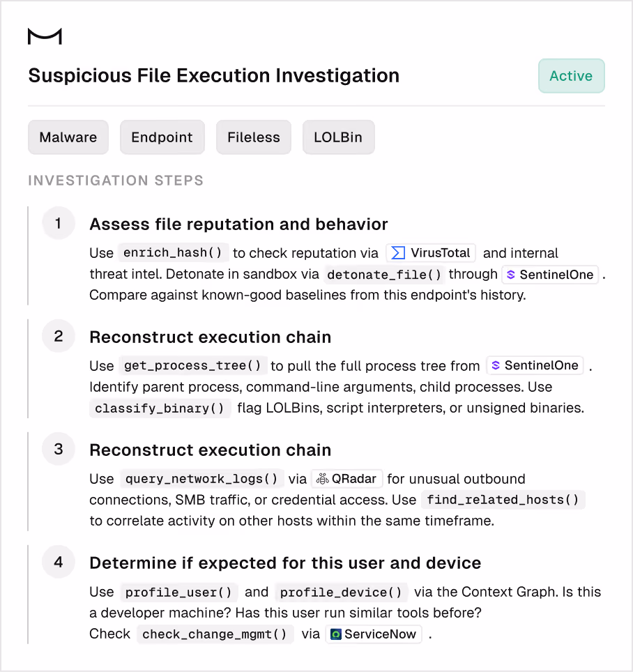Open the enrich_hash() function chip

pyautogui.click(x=173, y=252)
